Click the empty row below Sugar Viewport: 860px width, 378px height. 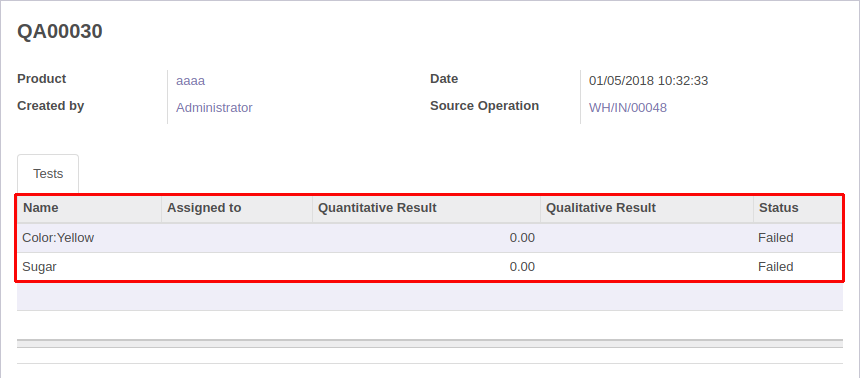point(430,296)
